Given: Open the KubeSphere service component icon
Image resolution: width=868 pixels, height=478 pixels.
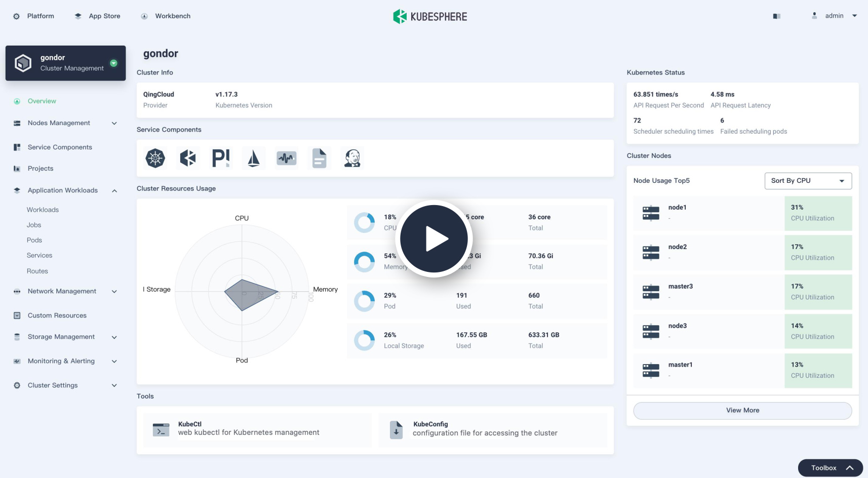Looking at the screenshot, I should [x=188, y=158].
